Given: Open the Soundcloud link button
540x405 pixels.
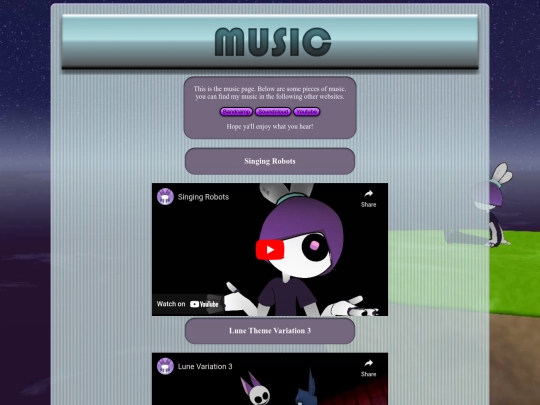Looking at the screenshot, I should click(x=273, y=112).
